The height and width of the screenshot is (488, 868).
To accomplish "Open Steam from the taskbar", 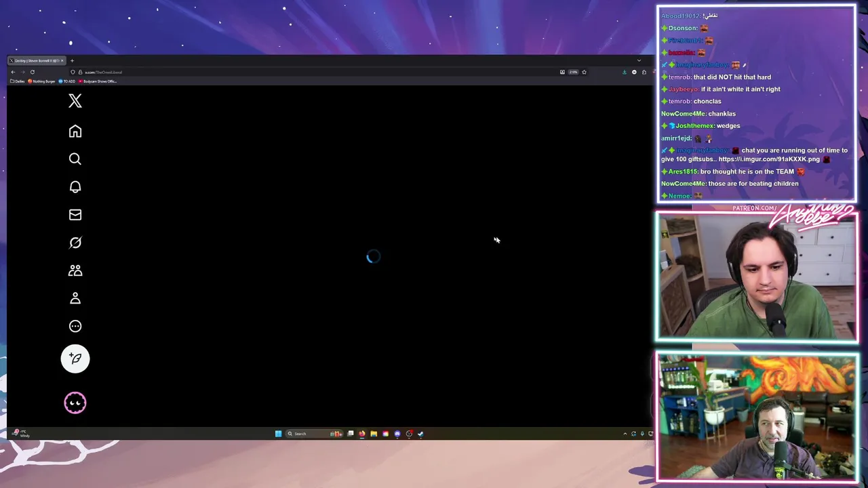I will click(420, 434).
